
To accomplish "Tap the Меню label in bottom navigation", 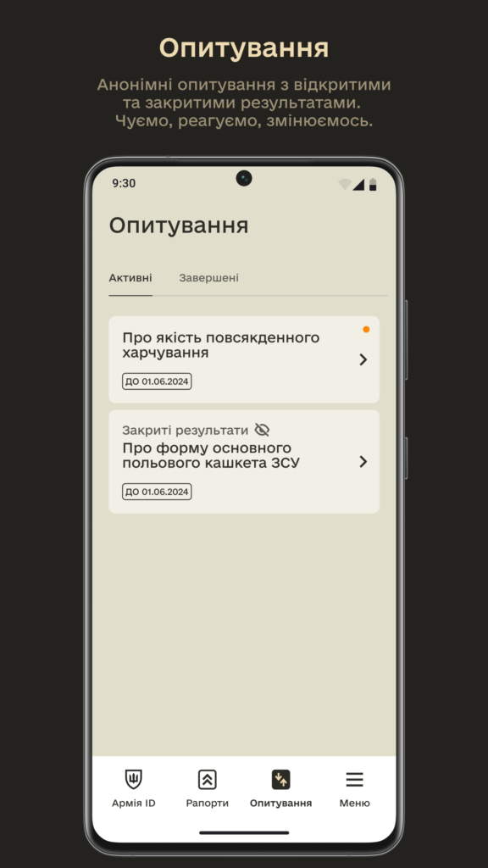I will [x=355, y=803].
